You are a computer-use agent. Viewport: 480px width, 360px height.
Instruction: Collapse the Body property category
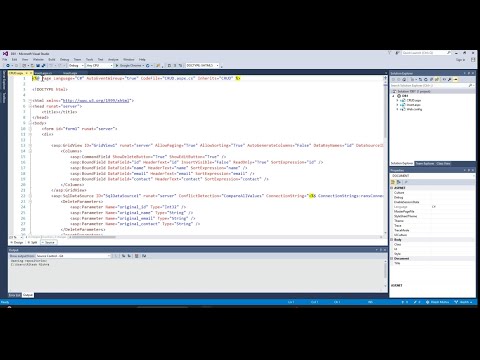point(392,240)
